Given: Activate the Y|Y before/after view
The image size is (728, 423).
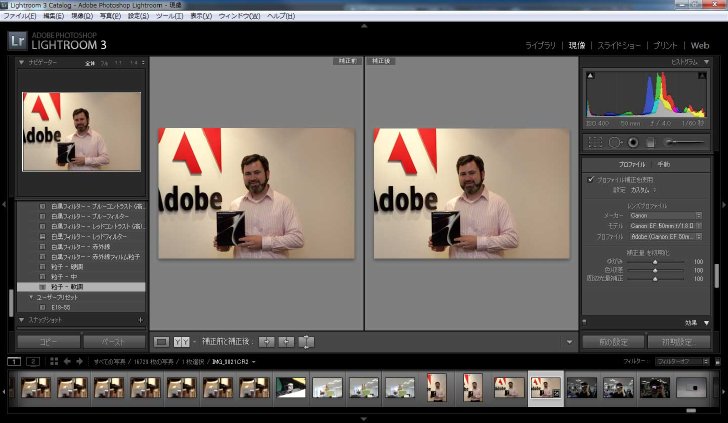Looking at the screenshot, I should [x=182, y=342].
